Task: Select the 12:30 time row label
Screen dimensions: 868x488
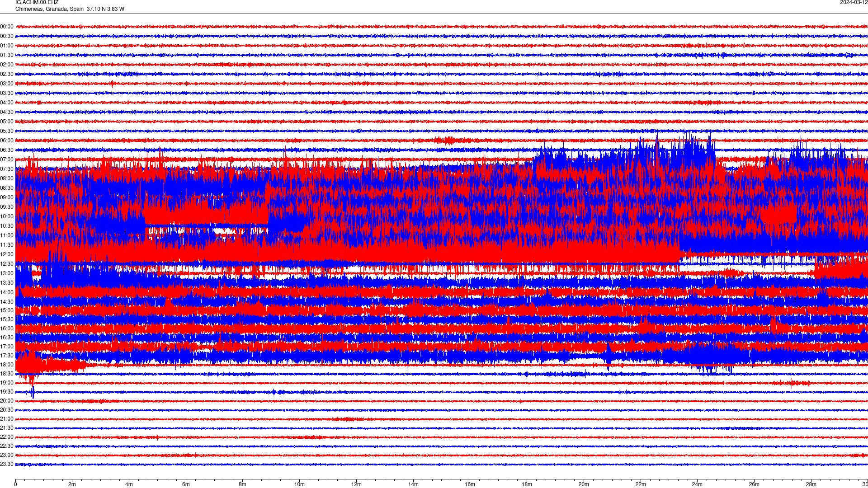Action: (7, 264)
